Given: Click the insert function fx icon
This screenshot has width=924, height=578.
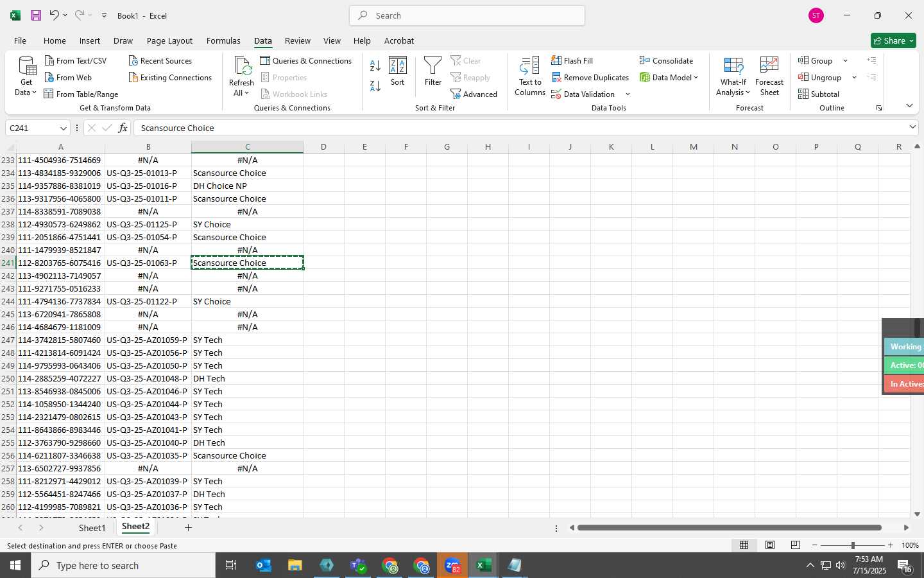Looking at the screenshot, I should point(123,128).
